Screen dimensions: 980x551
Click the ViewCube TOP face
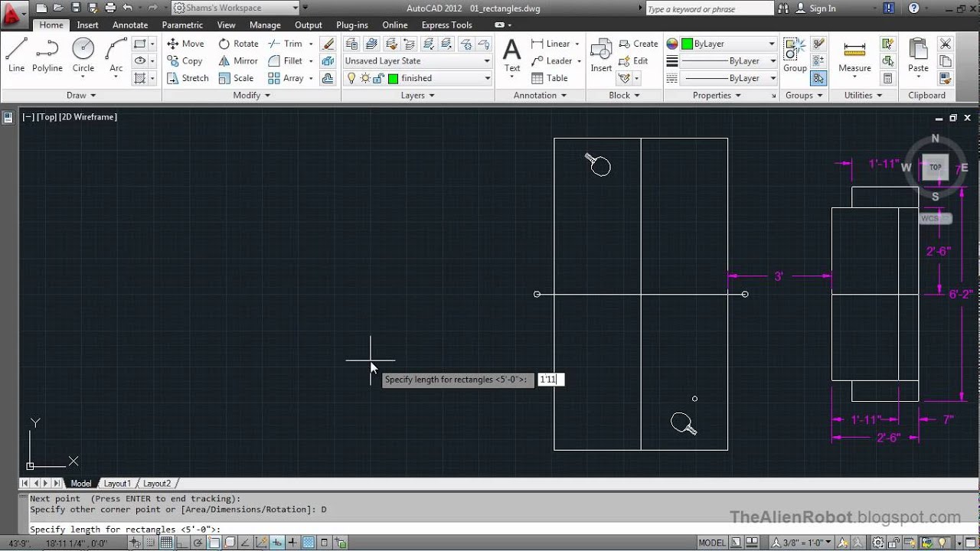[x=935, y=168]
